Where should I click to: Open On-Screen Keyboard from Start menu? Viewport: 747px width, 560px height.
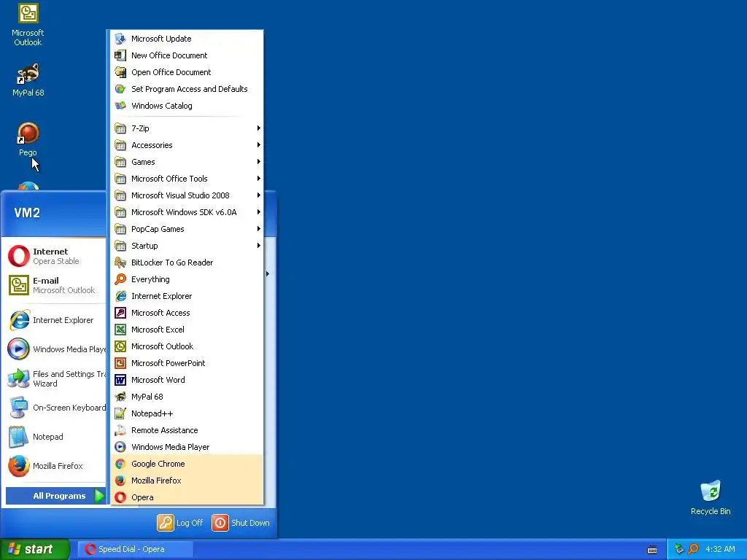[x=55, y=408]
